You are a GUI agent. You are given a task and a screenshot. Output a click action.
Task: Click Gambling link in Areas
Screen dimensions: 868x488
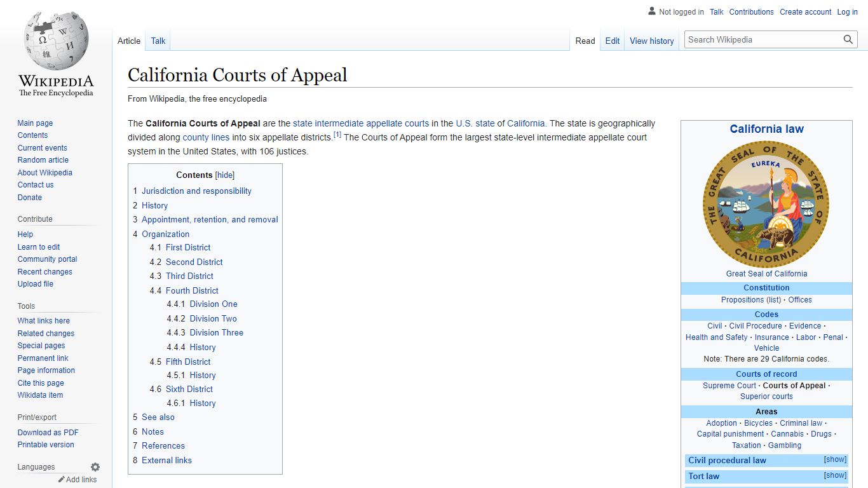(x=785, y=445)
